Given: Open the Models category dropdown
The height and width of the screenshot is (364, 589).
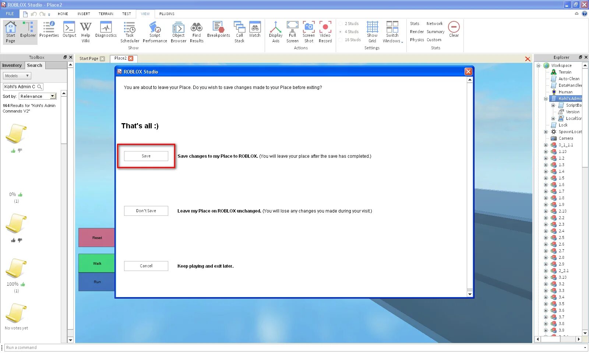Looking at the screenshot, I should click(x=17, y=76).
